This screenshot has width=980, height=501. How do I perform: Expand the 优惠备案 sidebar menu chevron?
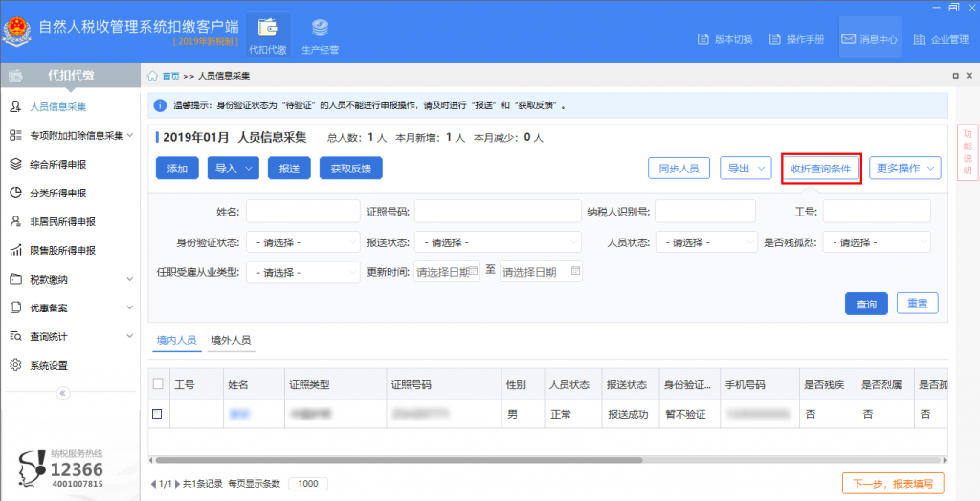[x=130, y=307]
